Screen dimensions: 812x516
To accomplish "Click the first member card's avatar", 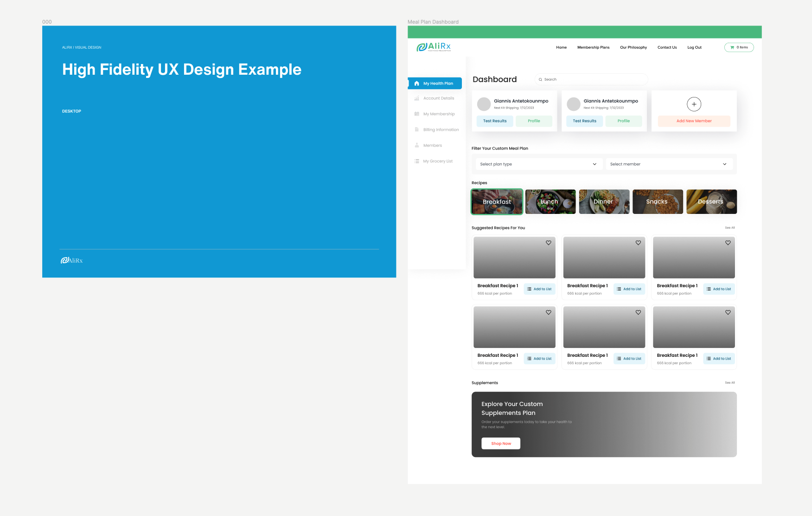I will (x=484, y=104).
